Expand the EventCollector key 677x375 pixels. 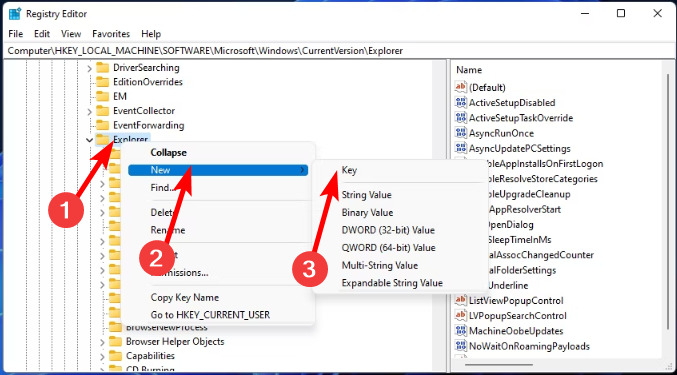pos(89,111)
